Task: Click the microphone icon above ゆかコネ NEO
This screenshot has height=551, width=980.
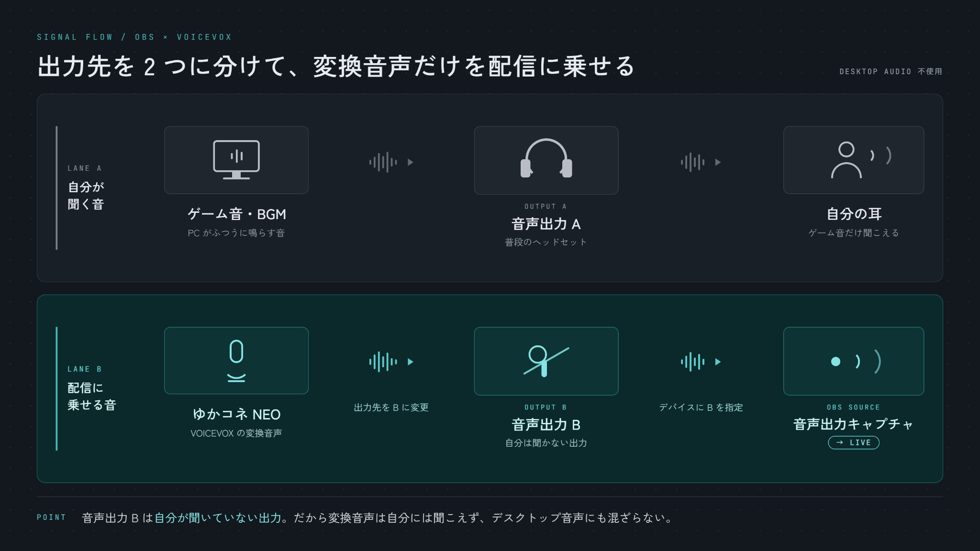Action: point(236,361)
